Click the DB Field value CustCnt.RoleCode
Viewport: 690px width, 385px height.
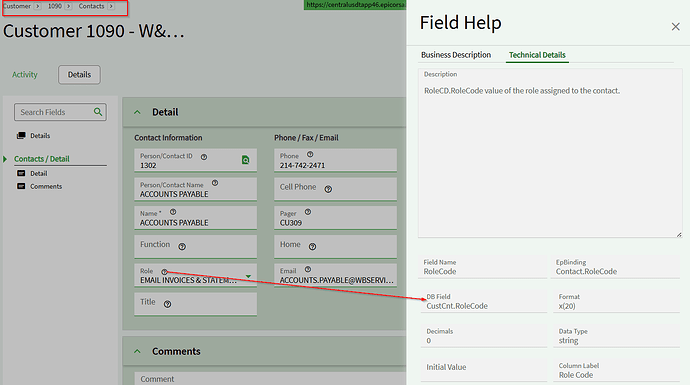pyautogui.click(x=457, y=306)
